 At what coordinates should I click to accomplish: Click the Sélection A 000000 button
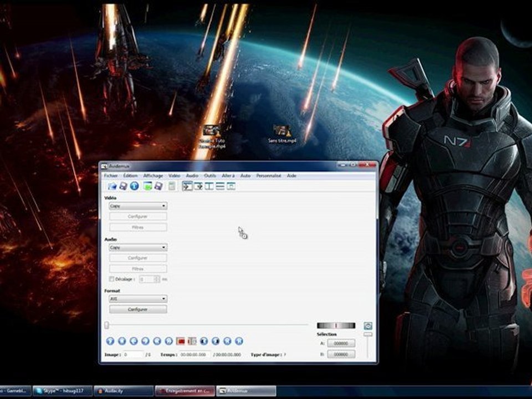[341, 344]
